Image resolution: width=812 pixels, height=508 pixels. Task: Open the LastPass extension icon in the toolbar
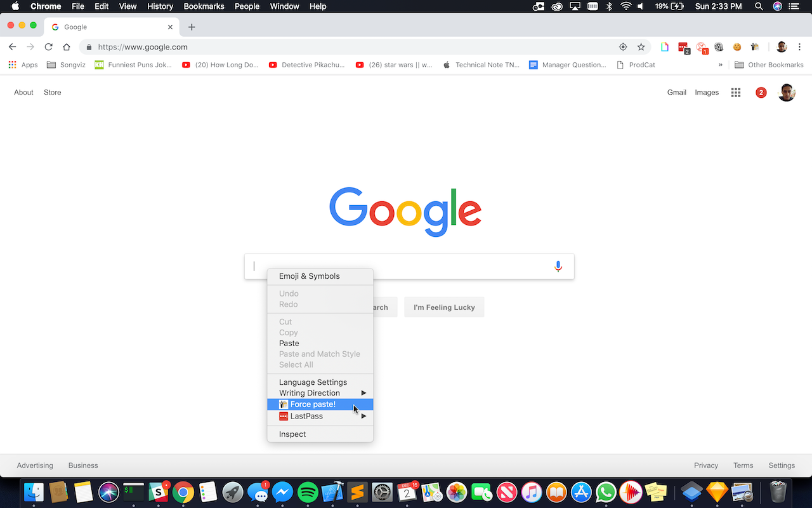[684, 48]
